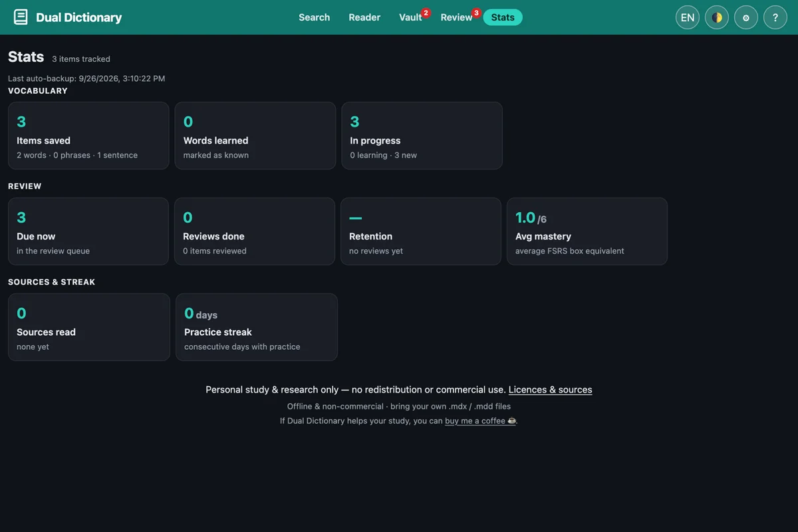Click the Sources read card

pos(89,327)
